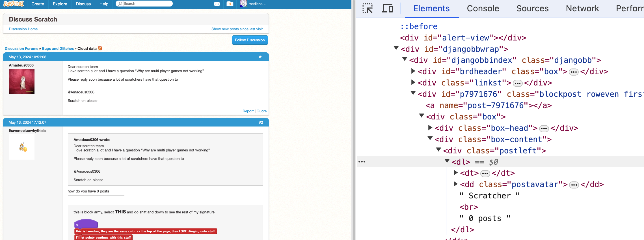Expand ellipsis of box-head div

544,128
